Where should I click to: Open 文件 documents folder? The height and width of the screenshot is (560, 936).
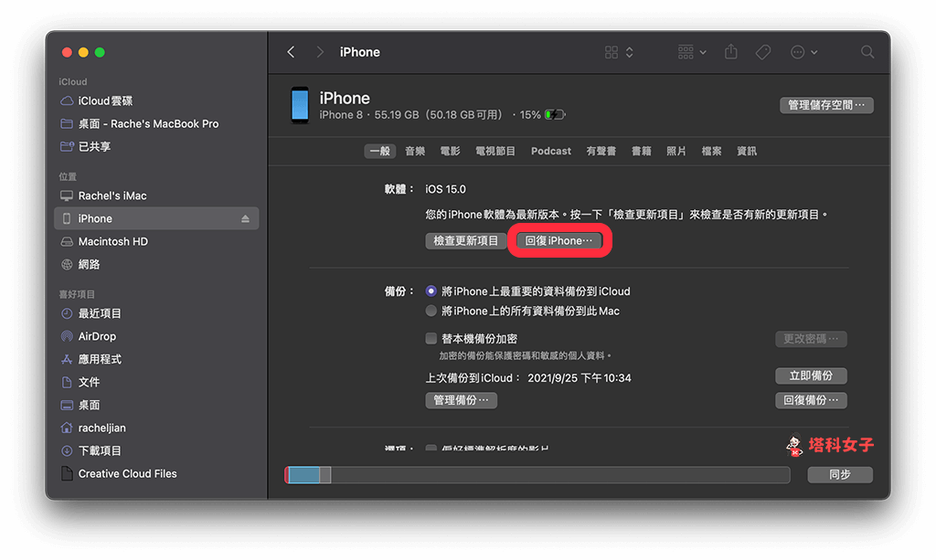pyautogui.click(x=80, y=382)
